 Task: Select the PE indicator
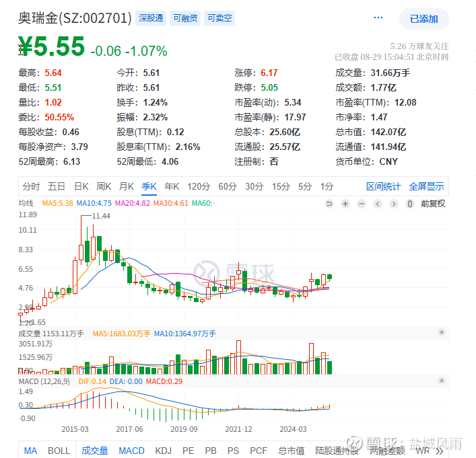[x=189, y=451]
